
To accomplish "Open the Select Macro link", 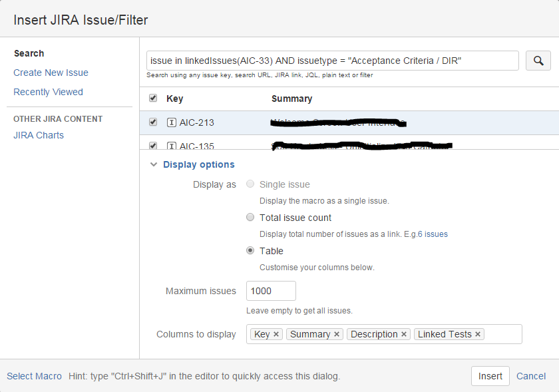I will coord(34,376).
